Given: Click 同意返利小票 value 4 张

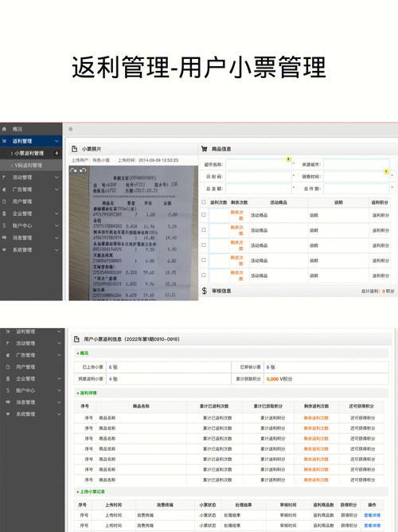Looking at the screenshot, I should pyautogui.click(x=113, y=379).
